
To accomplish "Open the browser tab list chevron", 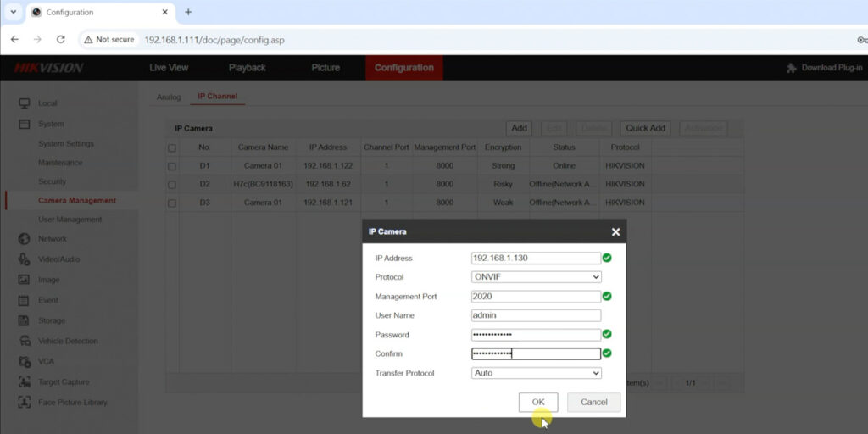I will pos(13,12).
